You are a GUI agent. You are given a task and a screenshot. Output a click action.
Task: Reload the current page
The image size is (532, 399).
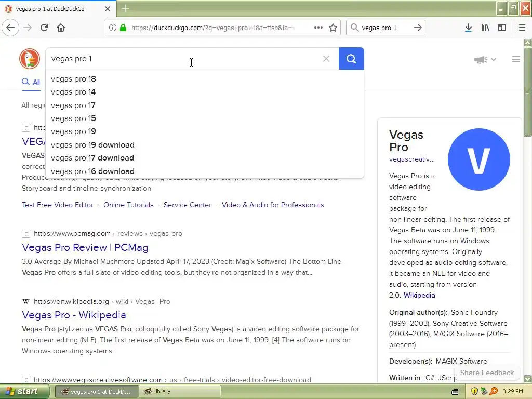[x=45, y=28]
